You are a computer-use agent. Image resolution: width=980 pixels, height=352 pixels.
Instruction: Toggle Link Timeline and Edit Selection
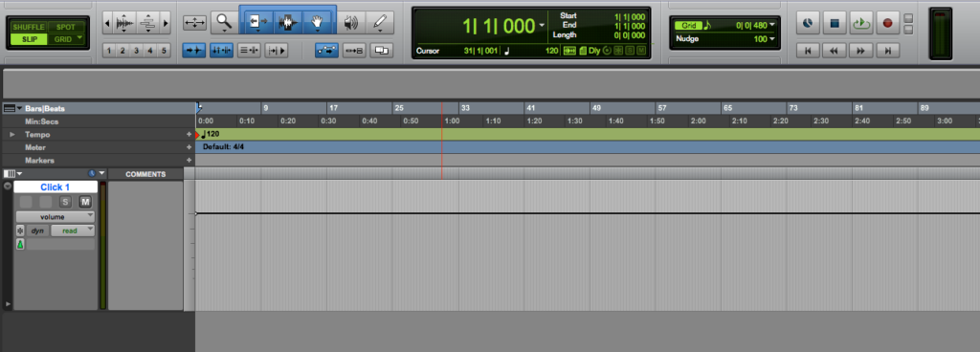[x=222, y=51]
